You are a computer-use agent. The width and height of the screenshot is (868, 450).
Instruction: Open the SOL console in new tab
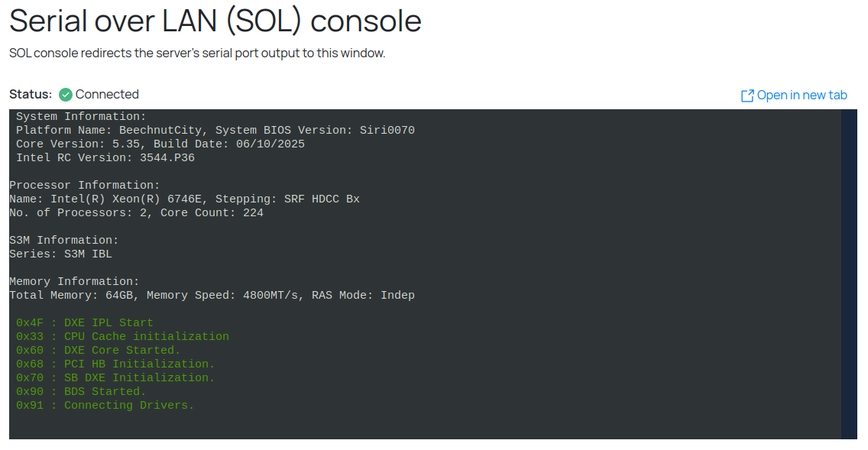pos(802,96)
